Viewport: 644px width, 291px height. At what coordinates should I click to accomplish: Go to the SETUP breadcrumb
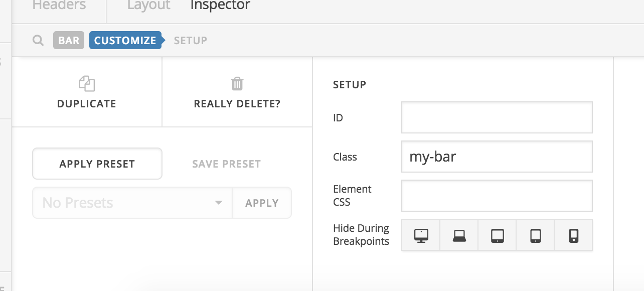coord(190,41)
